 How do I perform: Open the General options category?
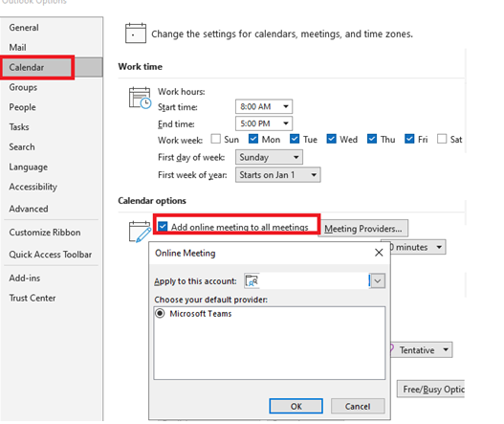pos(24,28)
